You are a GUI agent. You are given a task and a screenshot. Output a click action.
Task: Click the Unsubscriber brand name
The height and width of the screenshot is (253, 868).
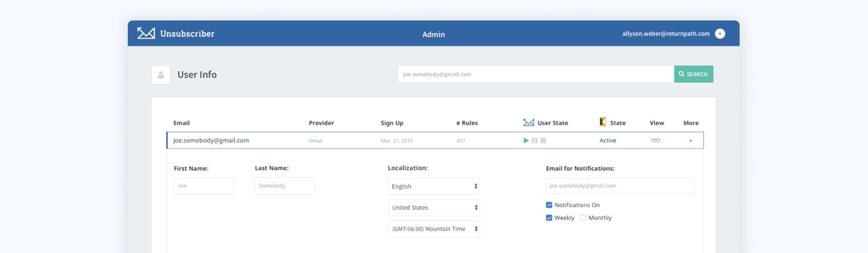click(x=187, y=34)
